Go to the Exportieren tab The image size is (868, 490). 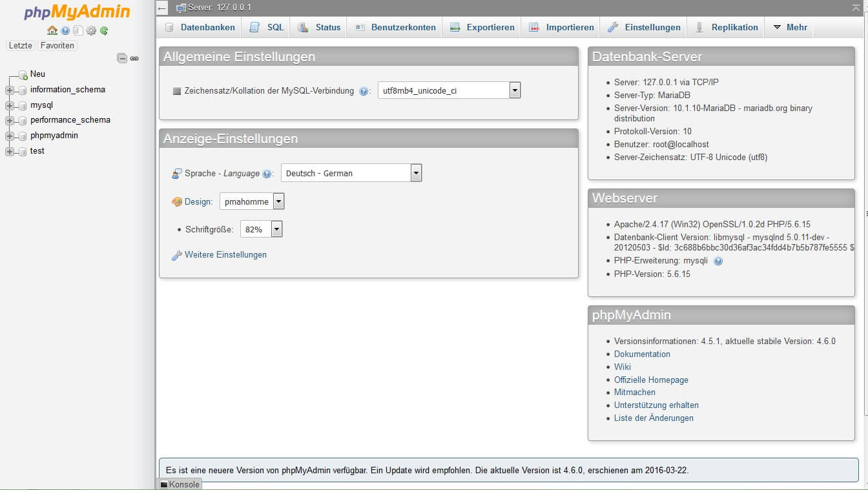[x=482, y=27]
